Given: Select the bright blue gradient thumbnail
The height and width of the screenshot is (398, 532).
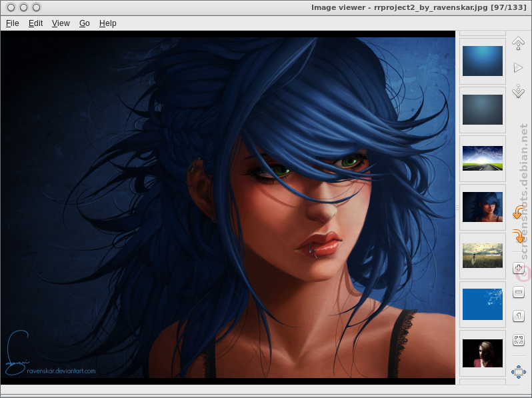Looking at the screenshot, I should click(483, 61).
